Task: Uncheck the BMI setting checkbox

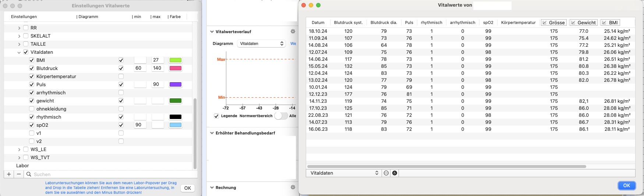Action: click(32, 60)
